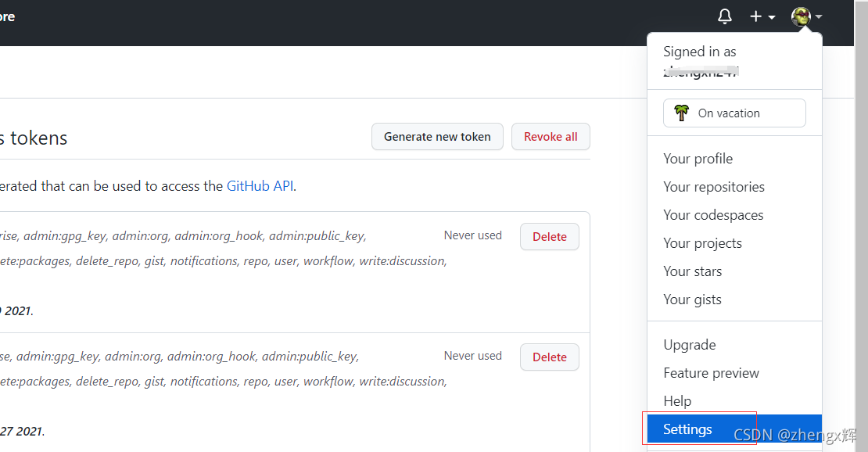Open the Help menu item
Screen dimensions: 868x452
tap(677, 400)
